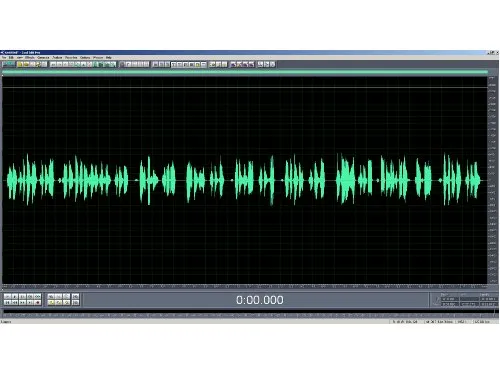The image size is (500, 375).
Task: Click the 0:00.000 time display
Action: (260, 300)
